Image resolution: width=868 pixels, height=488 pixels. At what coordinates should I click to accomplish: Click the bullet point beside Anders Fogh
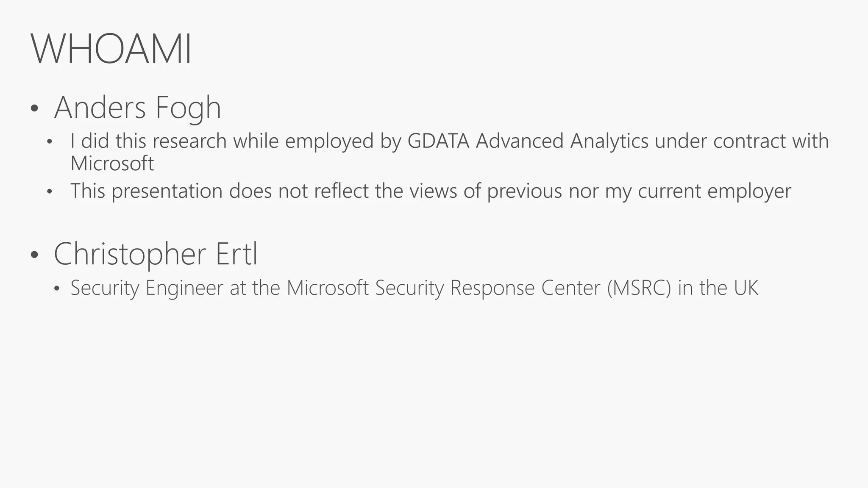(x=34, y=109)
